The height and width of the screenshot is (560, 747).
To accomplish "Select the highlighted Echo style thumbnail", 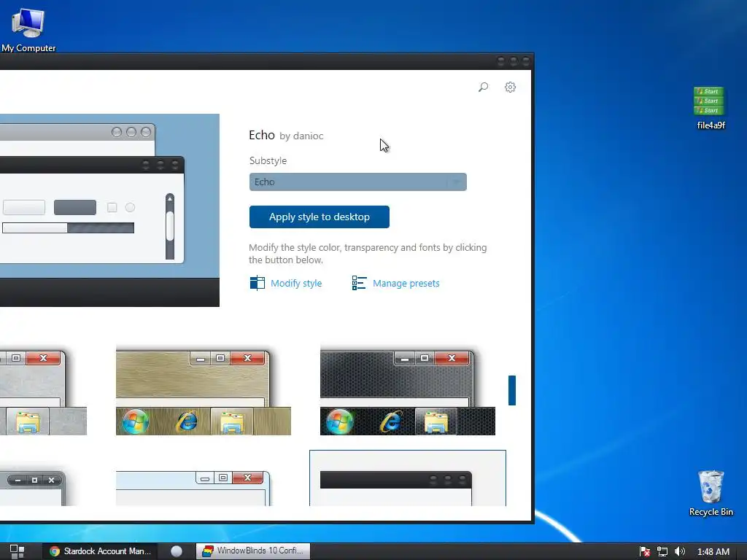I will click(x=408, y=478).
